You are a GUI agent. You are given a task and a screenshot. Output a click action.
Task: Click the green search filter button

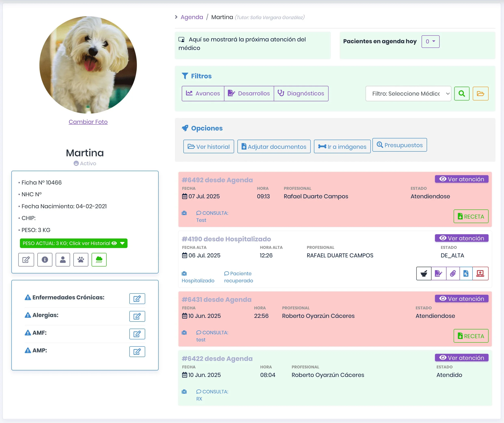coord(462,94)
